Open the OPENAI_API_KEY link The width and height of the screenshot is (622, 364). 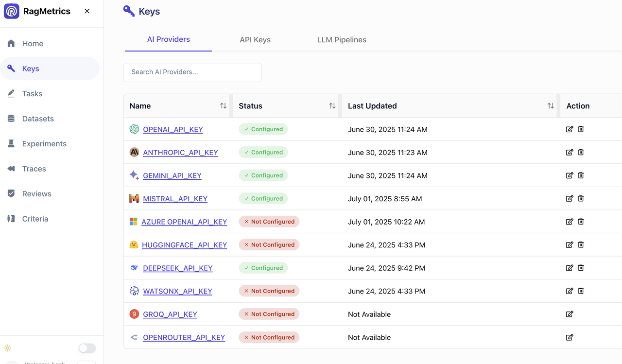click(x=173, y=129)
